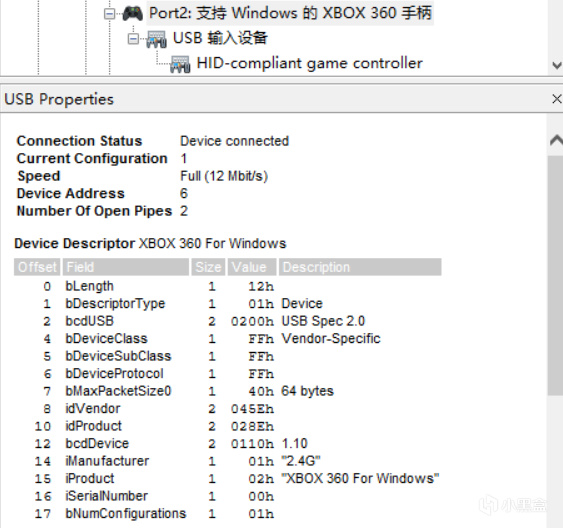Click the bcdUSB field
The width and height of the screenshot is (563, 528).
89,321
